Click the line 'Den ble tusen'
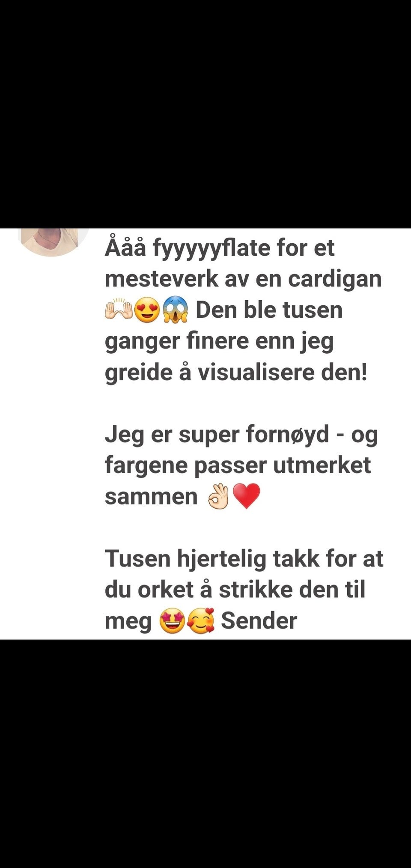This screenshot has width=411, height=868. pyautogui.click(x=269, y=310)
